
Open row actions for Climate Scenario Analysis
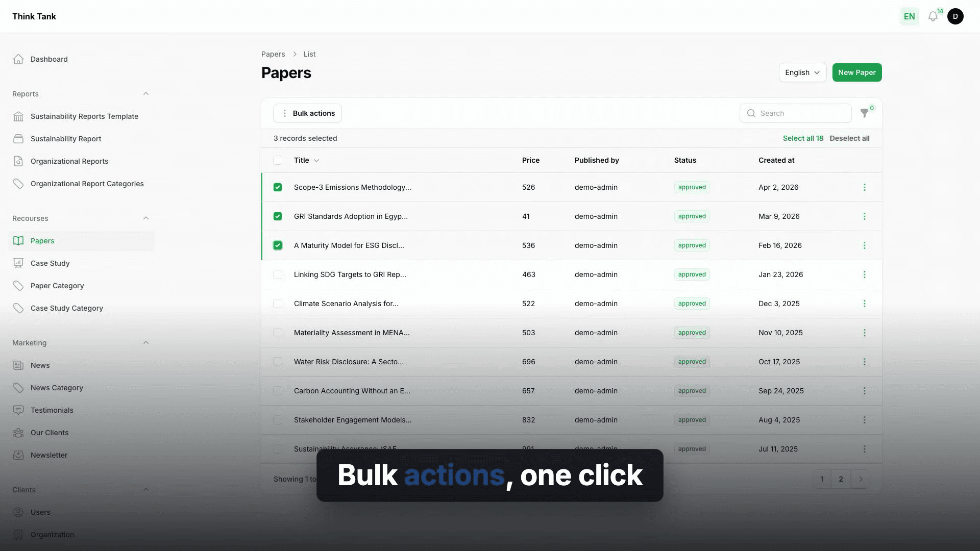click(x=864, y=304)
